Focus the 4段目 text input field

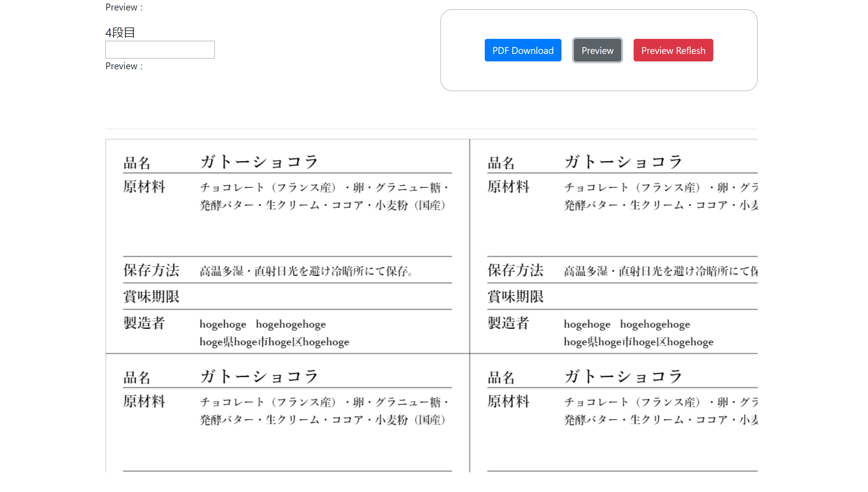pyautogui.click(x=160, y=50)
